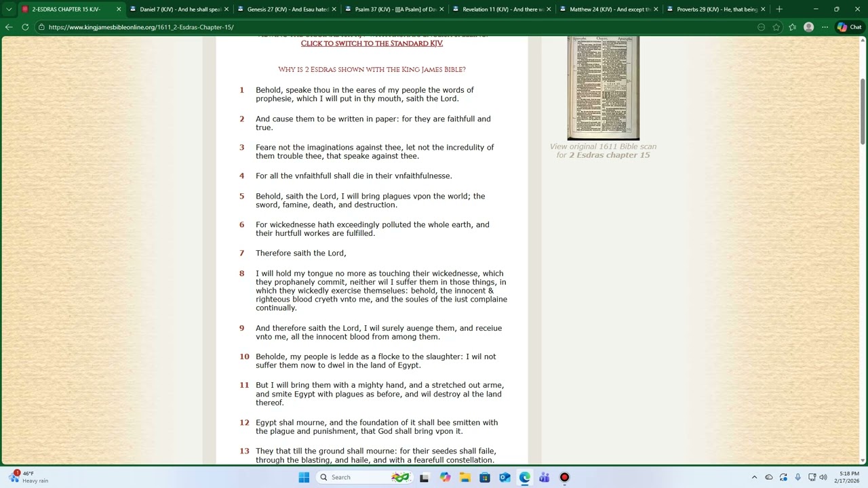Open the sync status tray icon
868x488 pixels.
tap(783, 477)
